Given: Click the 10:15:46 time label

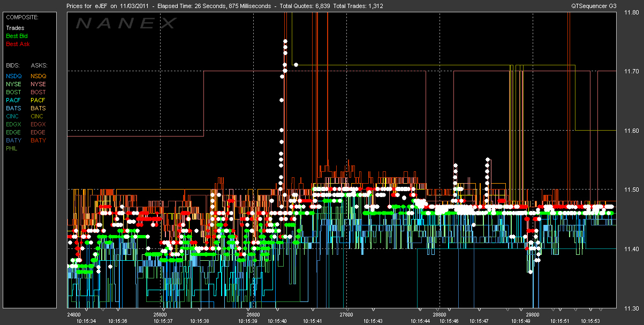Looking at the screenshot, I should (449, 321).
